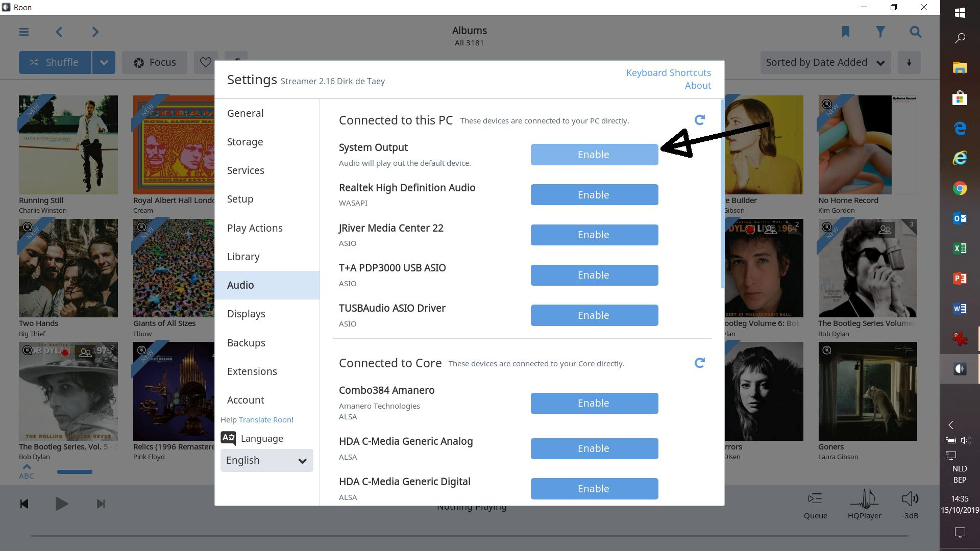Enable TUSBAudio ASIO Driver
Viewport: 980px width, 551px height.
(x=594, y=315)
